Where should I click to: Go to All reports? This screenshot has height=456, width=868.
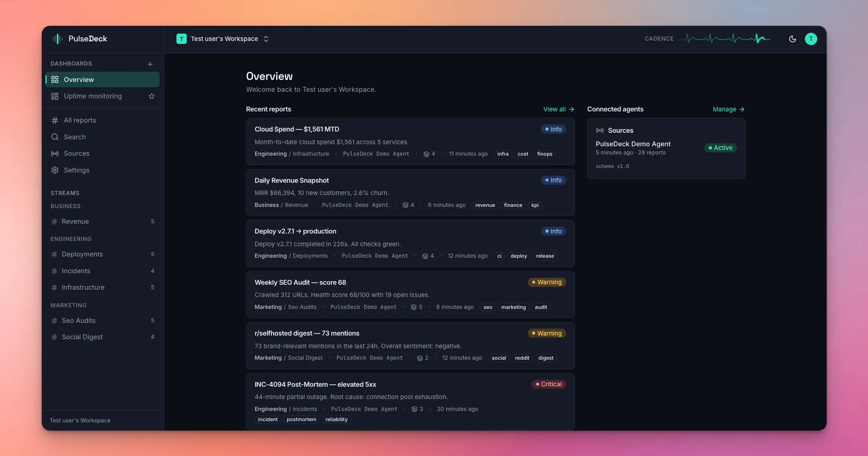pyautogui.click(x=102, y=120)
